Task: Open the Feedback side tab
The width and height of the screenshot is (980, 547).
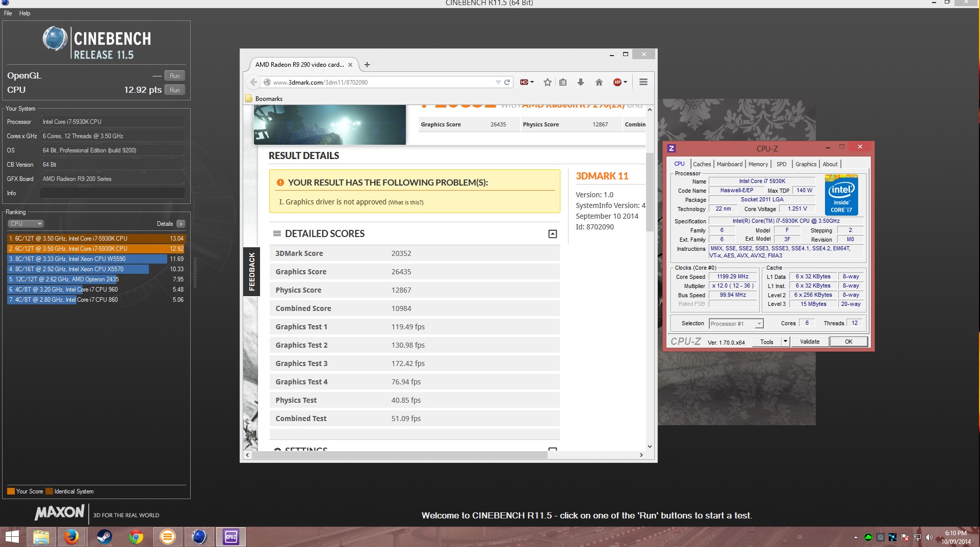Action: 251,272
